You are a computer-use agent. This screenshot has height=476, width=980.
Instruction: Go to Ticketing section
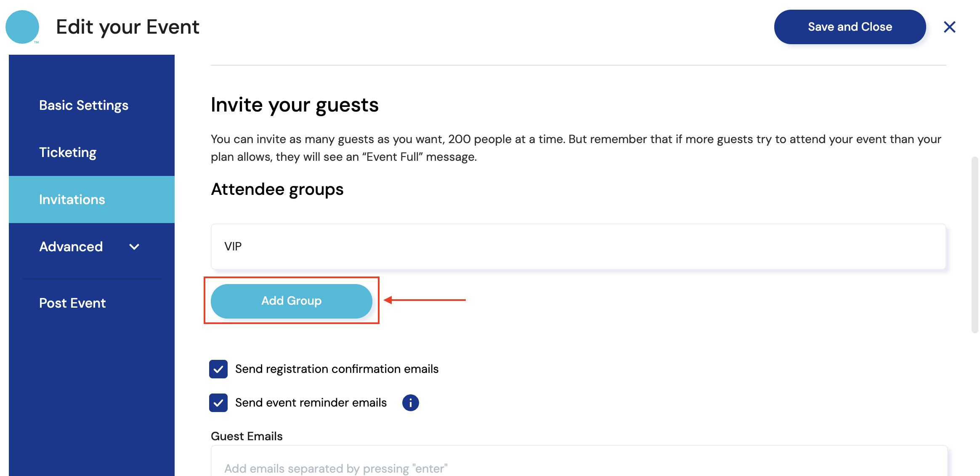click(x=68, y=152)
